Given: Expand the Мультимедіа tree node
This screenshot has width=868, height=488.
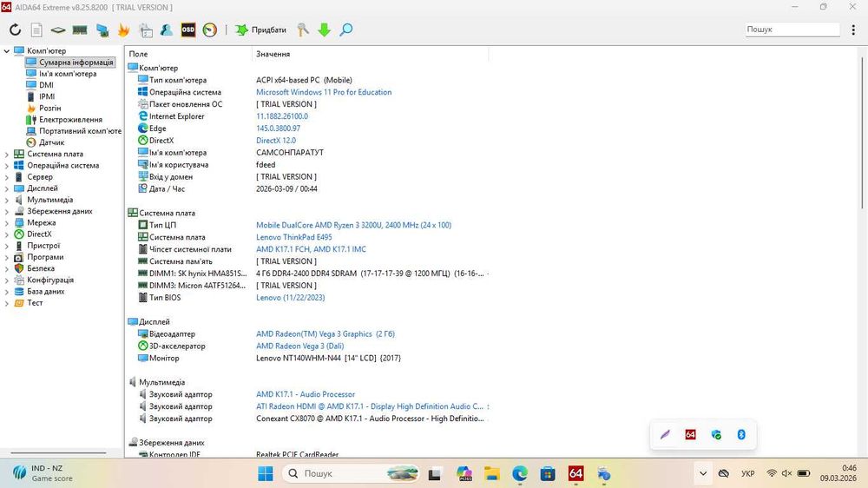Looking at the screenshot, I should 7,200.
